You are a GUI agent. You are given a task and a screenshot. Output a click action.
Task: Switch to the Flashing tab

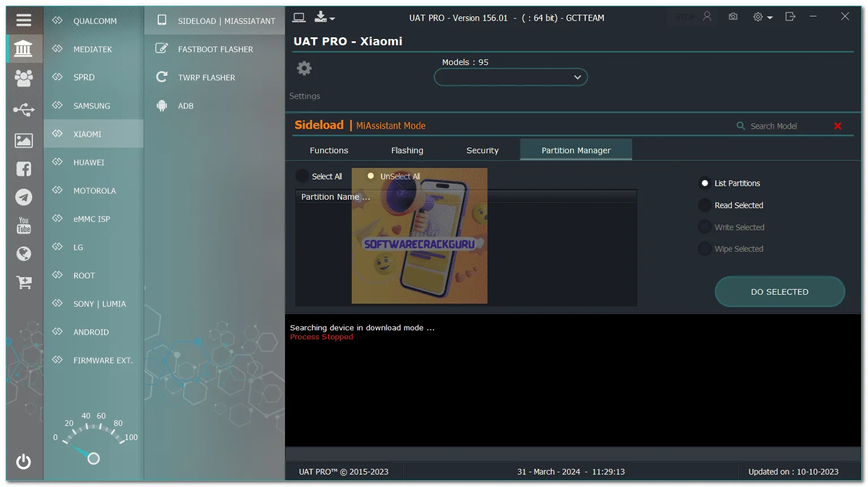[407, 150]
